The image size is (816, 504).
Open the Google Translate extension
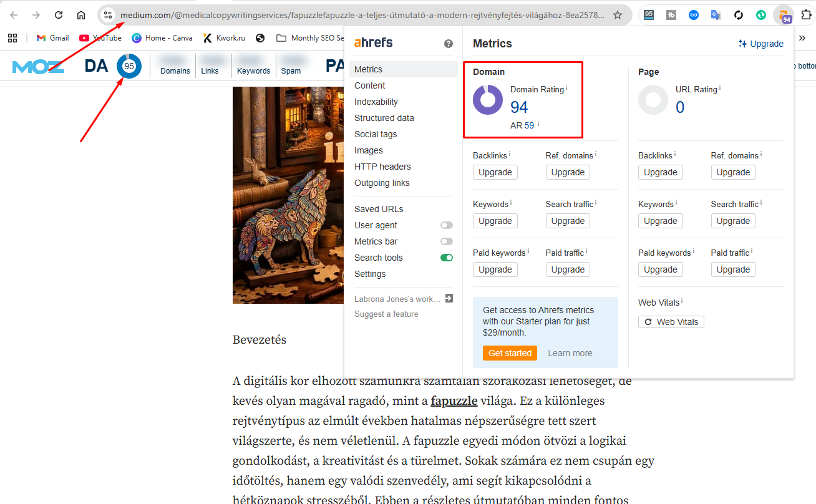pos(716,15)
